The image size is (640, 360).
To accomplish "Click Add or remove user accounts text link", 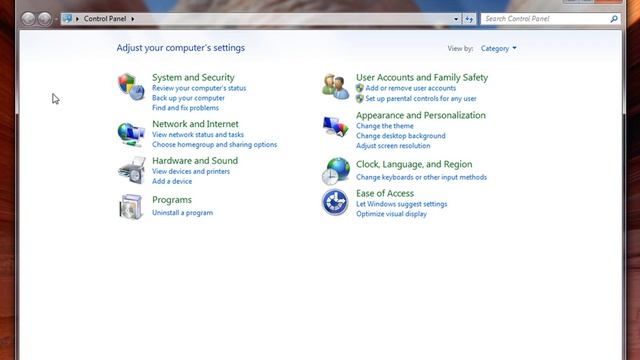I will point(411,88).
